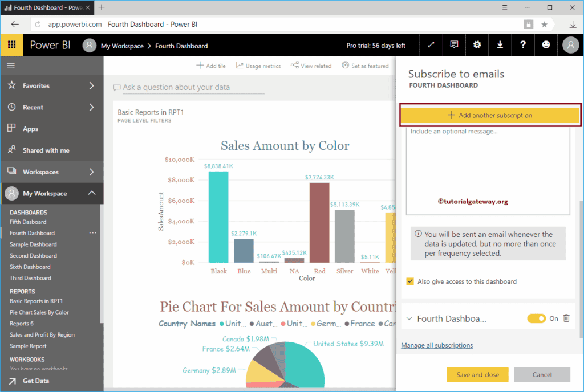The width and height of the screenshot is (584, 392).
Task: Delete the Fourth Dashboard subscription via trash icon
Action: pyautogui.click(x=566, y=318)
